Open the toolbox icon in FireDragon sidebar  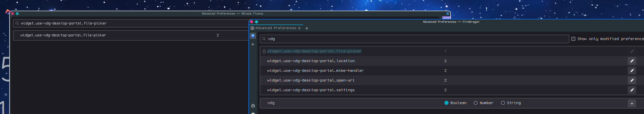tap(253, 106)
